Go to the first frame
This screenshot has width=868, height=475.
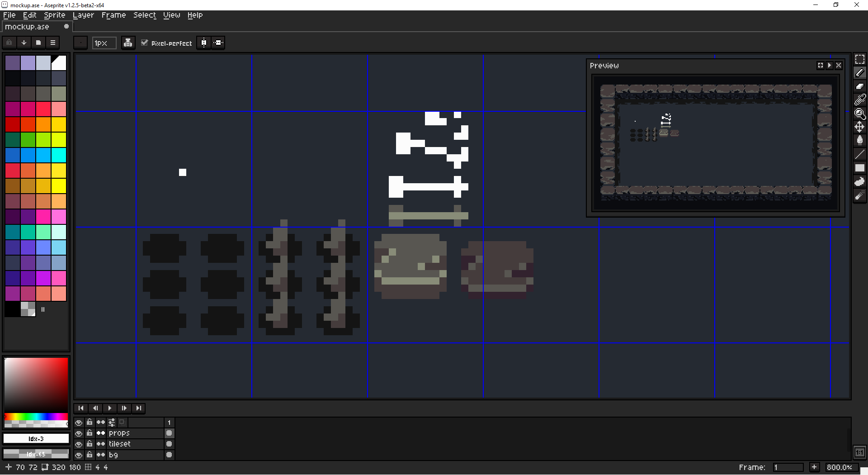(81, 408)
